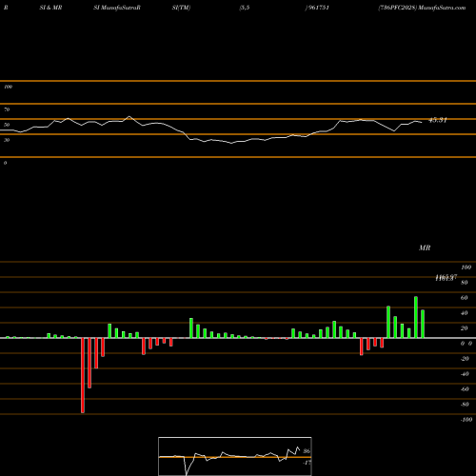Image resolution: width=476 pixels, height=476 pixels.
Task: Click the MR axis label 20
Action: coord(465,328)
